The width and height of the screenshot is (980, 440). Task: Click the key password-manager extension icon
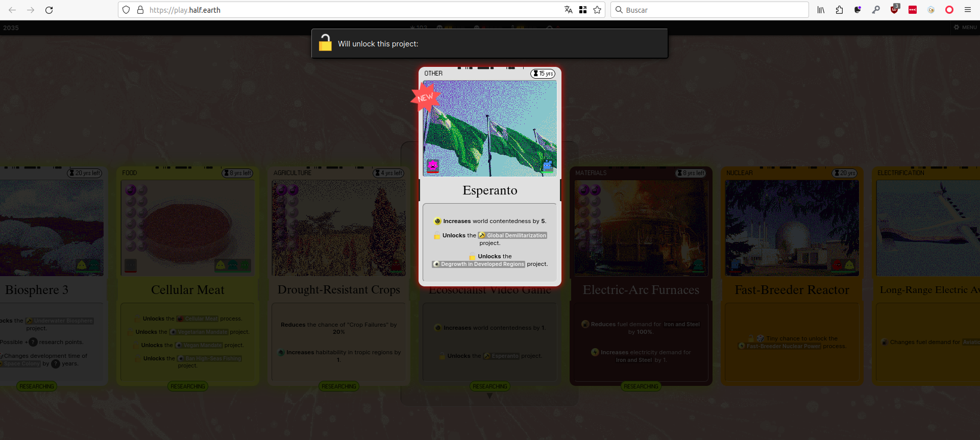(x=876, y=10)
